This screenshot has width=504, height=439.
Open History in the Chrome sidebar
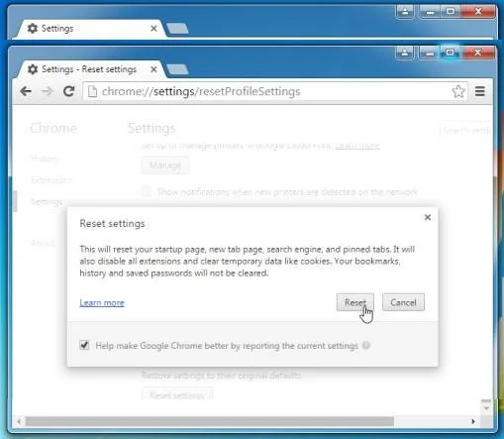pos(45,159)
